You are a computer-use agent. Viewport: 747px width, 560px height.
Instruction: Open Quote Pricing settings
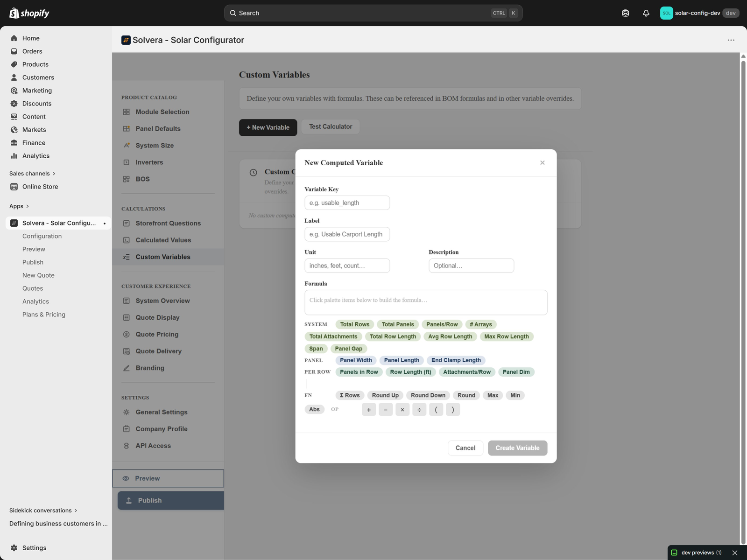[x=168, y=335]
